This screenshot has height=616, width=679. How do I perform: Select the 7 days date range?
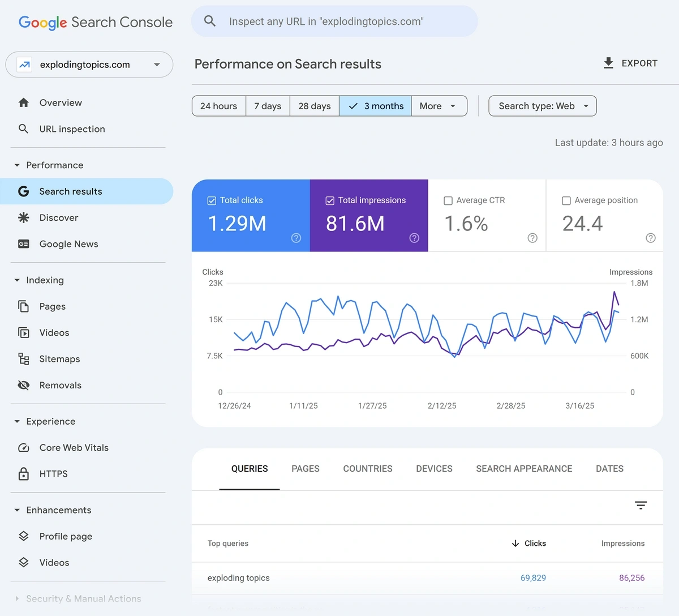point(268,106)
